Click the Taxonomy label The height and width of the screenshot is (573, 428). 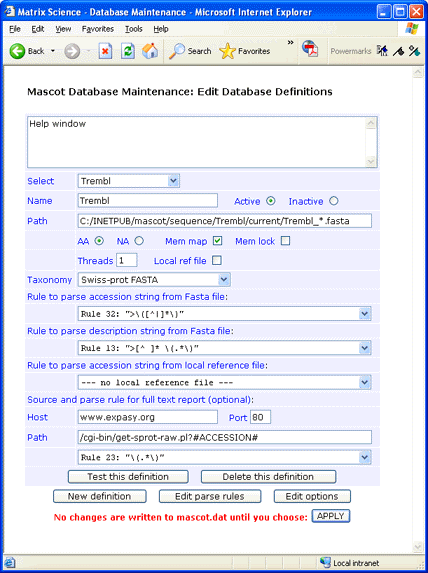pos(49,280)
